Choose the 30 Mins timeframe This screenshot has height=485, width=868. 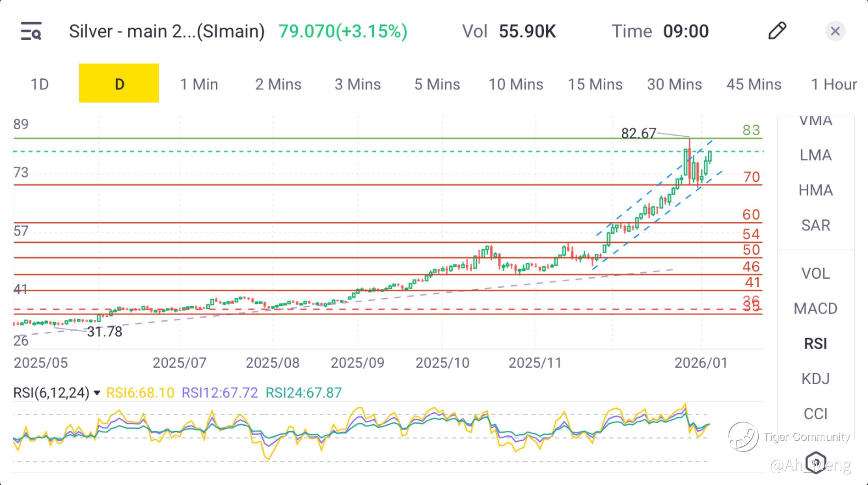pyautogui.click(x=674, y=84)
